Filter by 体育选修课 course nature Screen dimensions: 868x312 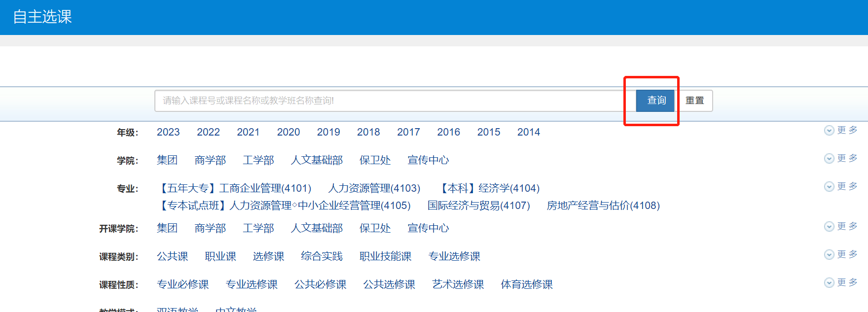tap(527, 284)
